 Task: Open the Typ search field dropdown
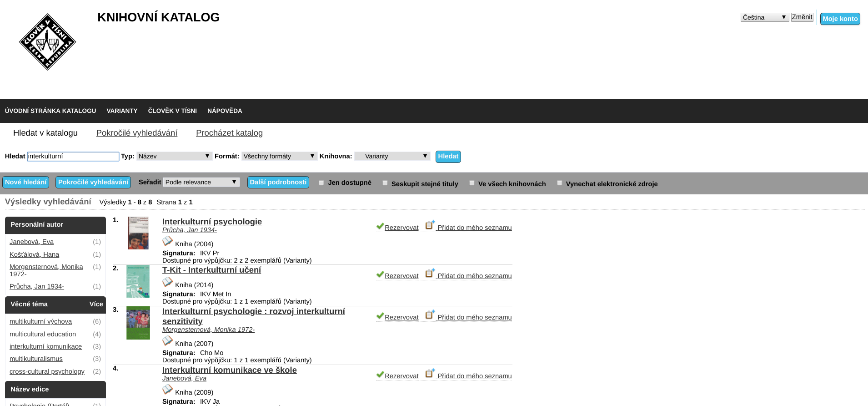[x=174, y=156]
